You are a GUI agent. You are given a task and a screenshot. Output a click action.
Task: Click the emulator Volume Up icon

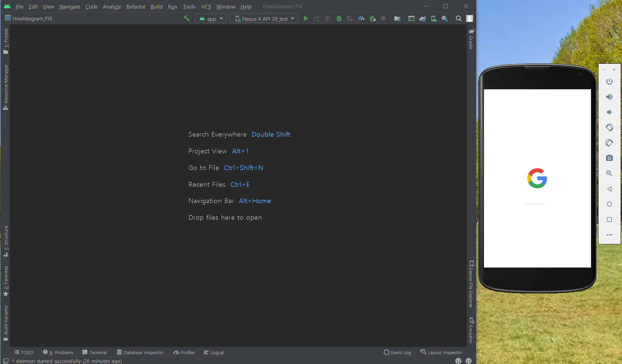[x=609, y=97]
